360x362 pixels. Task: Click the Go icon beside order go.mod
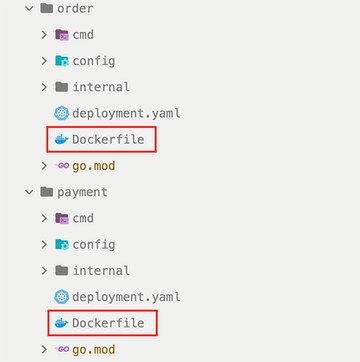tap(62, 166)
